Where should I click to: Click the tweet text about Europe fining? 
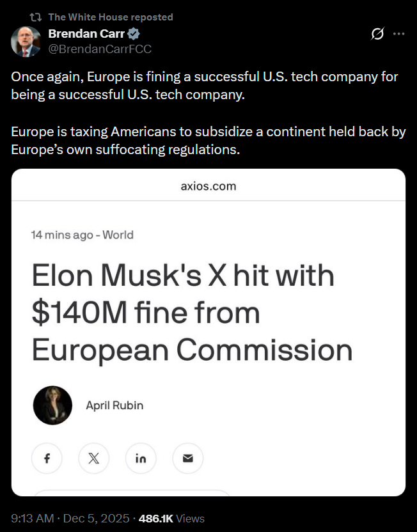[205, 86]
